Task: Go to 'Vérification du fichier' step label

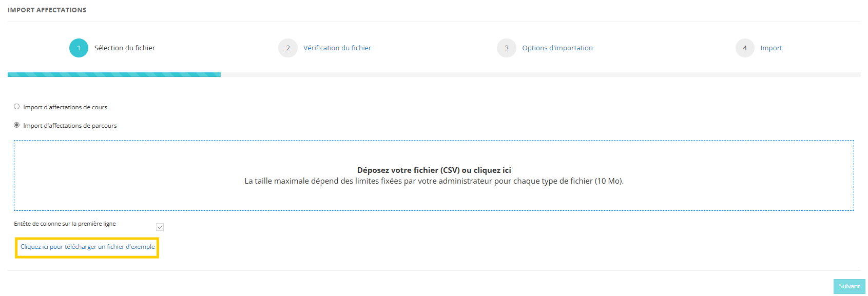Action: coord(337,48)
